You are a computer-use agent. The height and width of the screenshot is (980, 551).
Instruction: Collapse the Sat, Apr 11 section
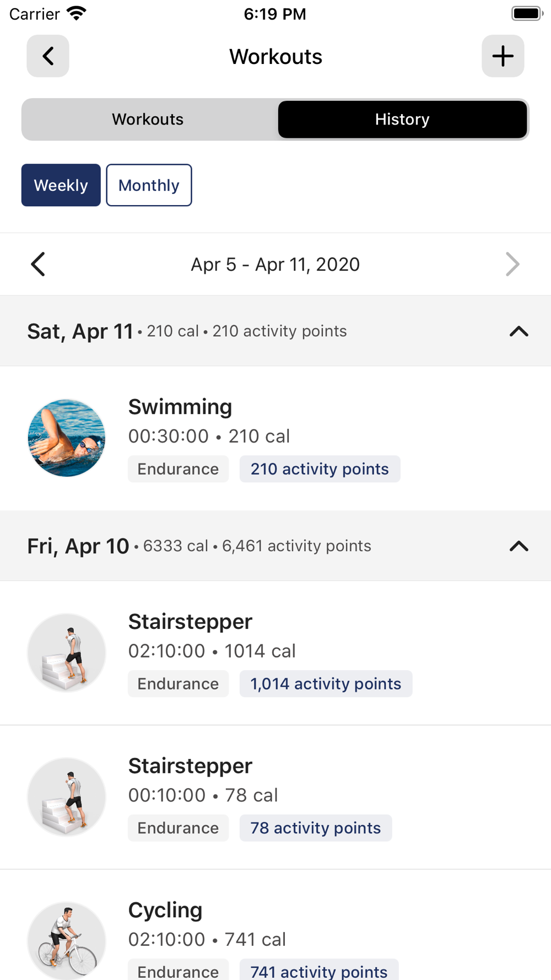[x=518, y=331]
